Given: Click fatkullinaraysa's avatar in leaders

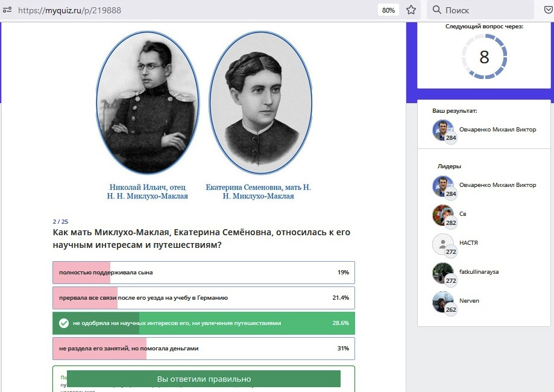Looking at the screenshot, I should pos(443,273).
